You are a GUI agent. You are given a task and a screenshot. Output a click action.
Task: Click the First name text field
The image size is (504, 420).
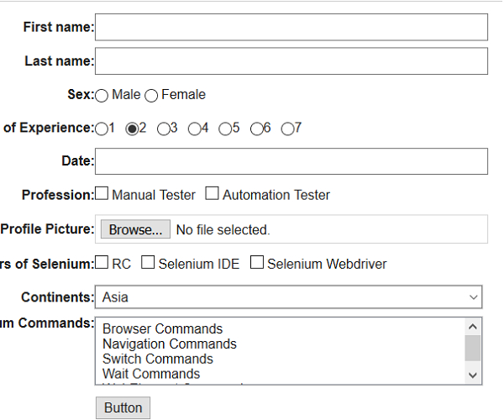pos(291,28)
